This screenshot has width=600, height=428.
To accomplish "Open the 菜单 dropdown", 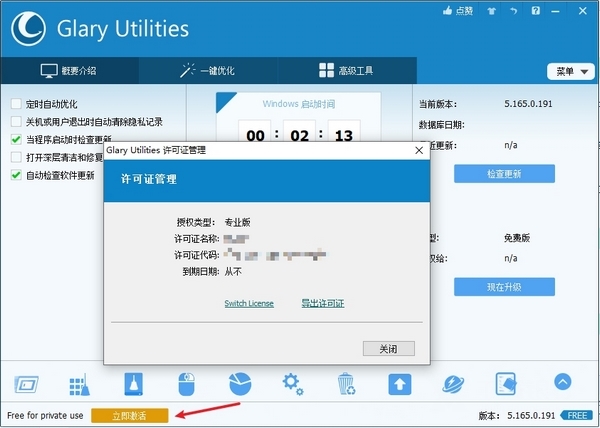I will [571, 72].
